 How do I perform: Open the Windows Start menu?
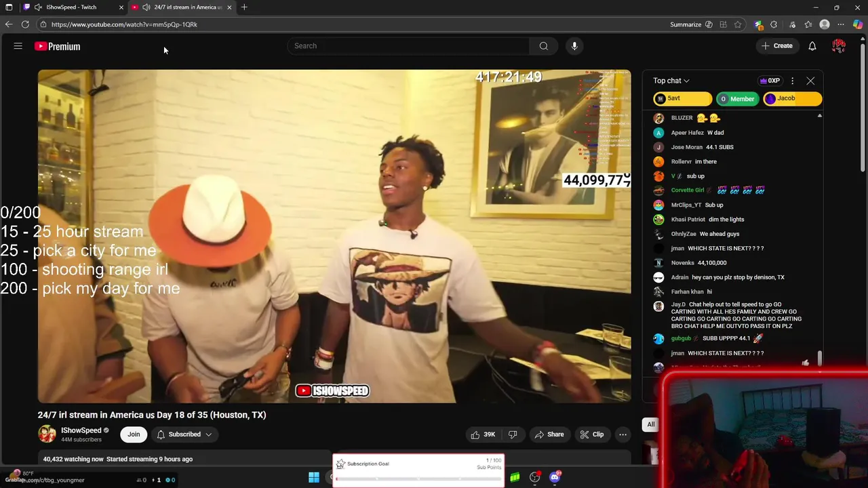[314, 478]
